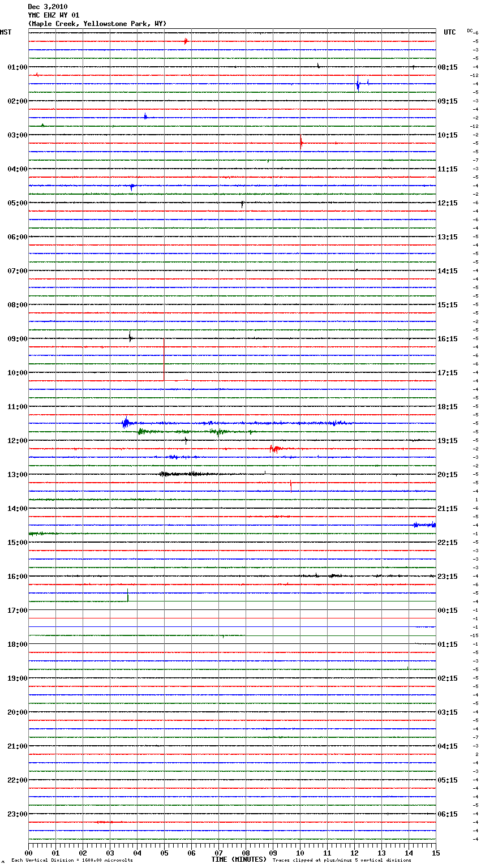Select the '12:00' MST time label
Screen dimensions: 481x868
[x=18, y=441]
